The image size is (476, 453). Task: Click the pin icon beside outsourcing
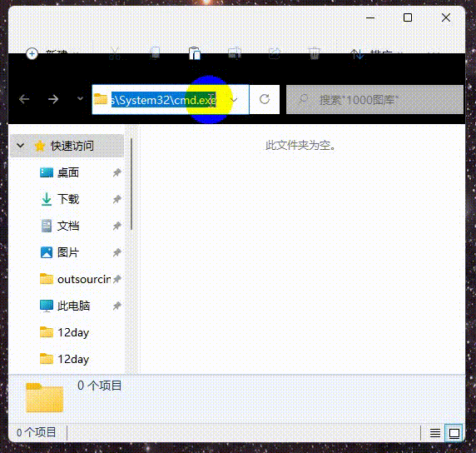pos(117,279)
